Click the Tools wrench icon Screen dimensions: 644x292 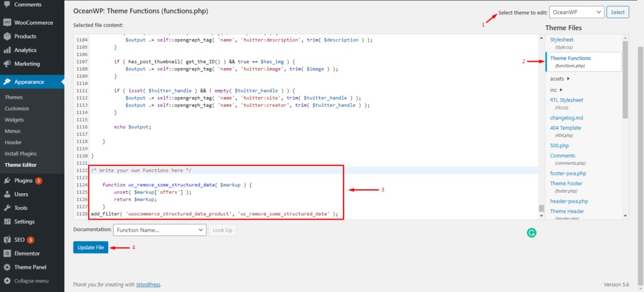click(x=7, y=208)
